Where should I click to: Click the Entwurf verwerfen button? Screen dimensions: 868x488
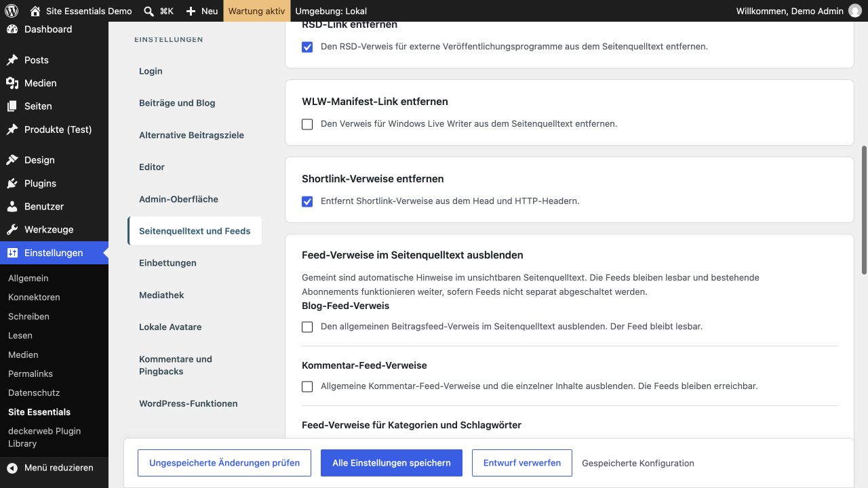point(522,463)
